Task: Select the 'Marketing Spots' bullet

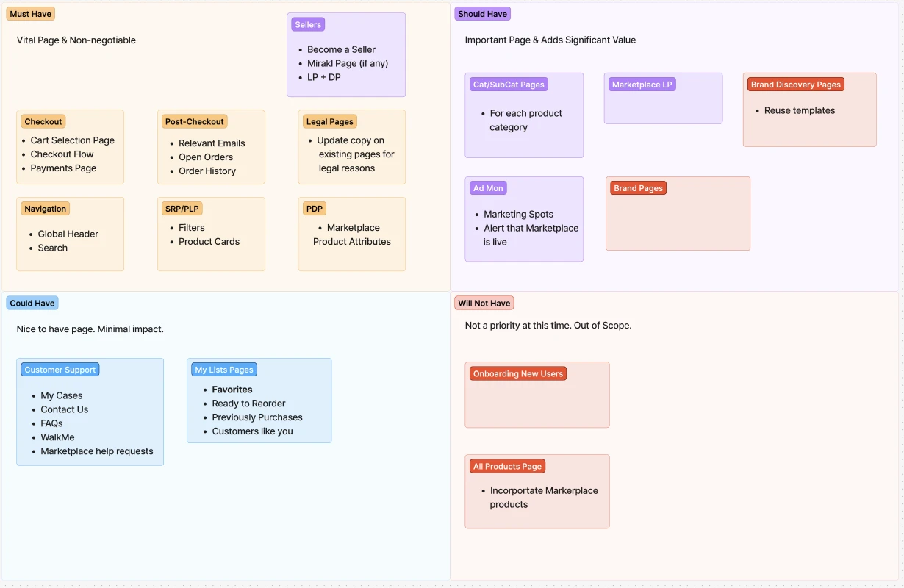Action: (x=518, y=214)
